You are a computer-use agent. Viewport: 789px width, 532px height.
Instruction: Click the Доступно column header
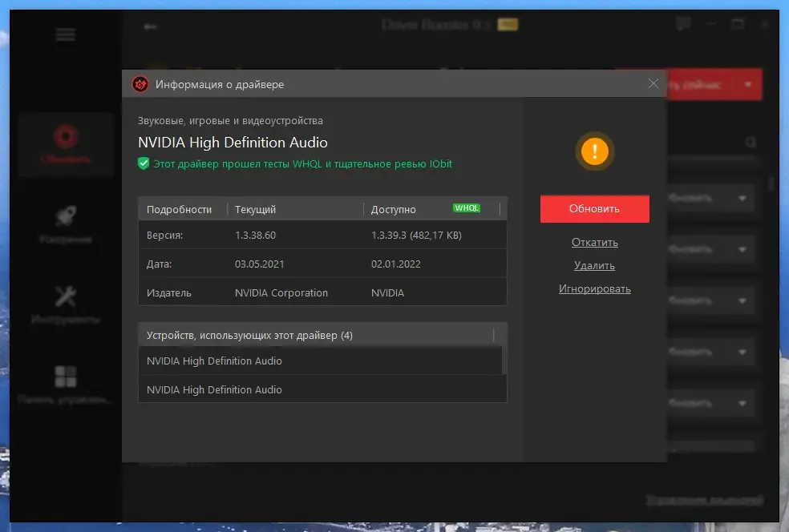tap(393, 209)
